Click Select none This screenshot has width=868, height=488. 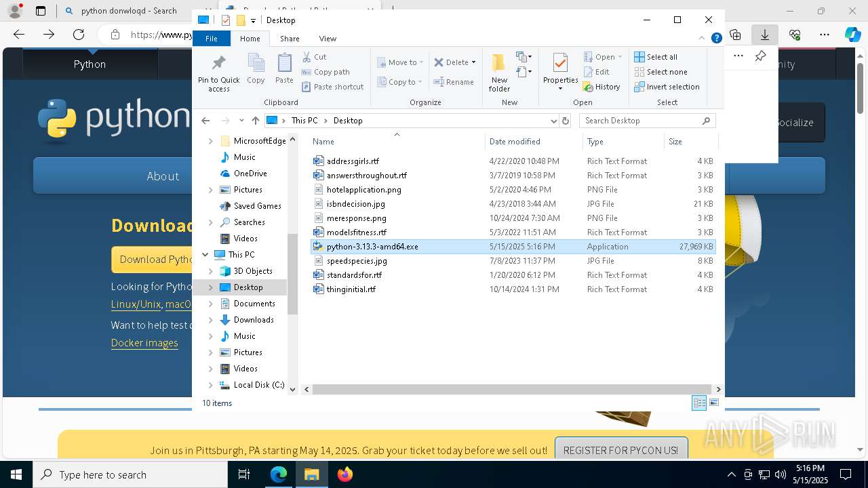[660, 72]
